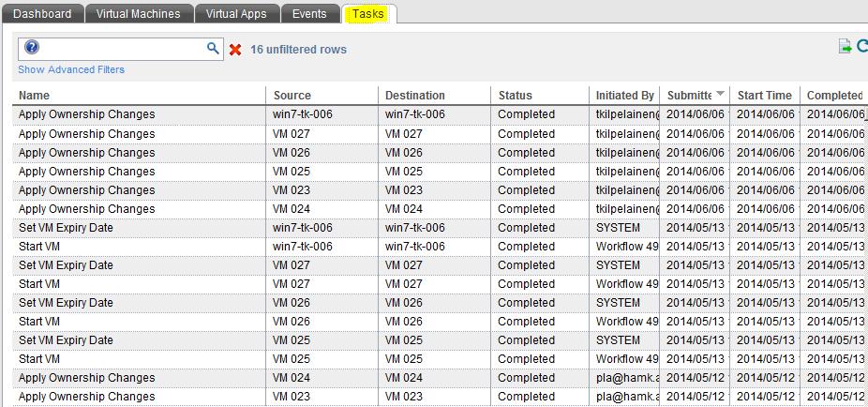Screen dimensions: 868x407
Task: Click the '16 unfiltered rows' text
Action: pyautogui.click(x=298, y=50)
